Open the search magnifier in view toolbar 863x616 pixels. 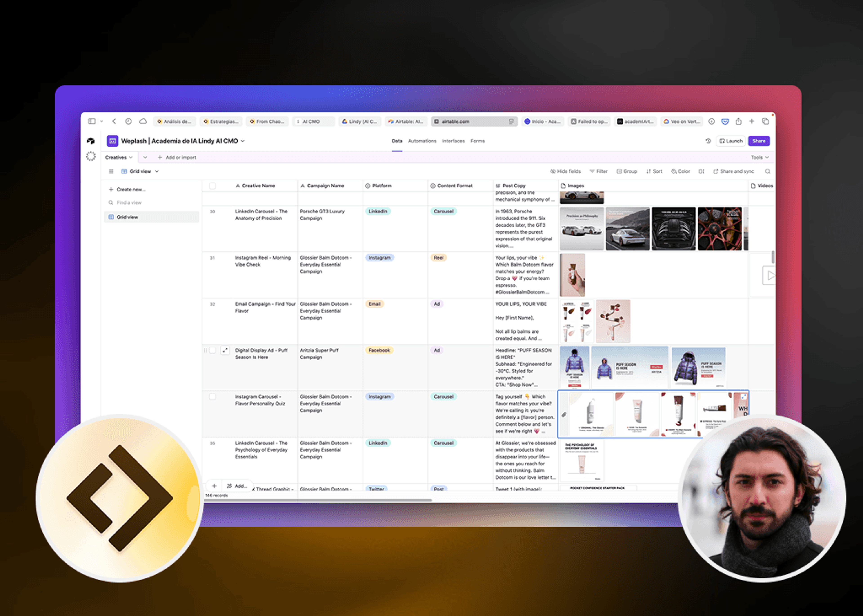[767, 171]
